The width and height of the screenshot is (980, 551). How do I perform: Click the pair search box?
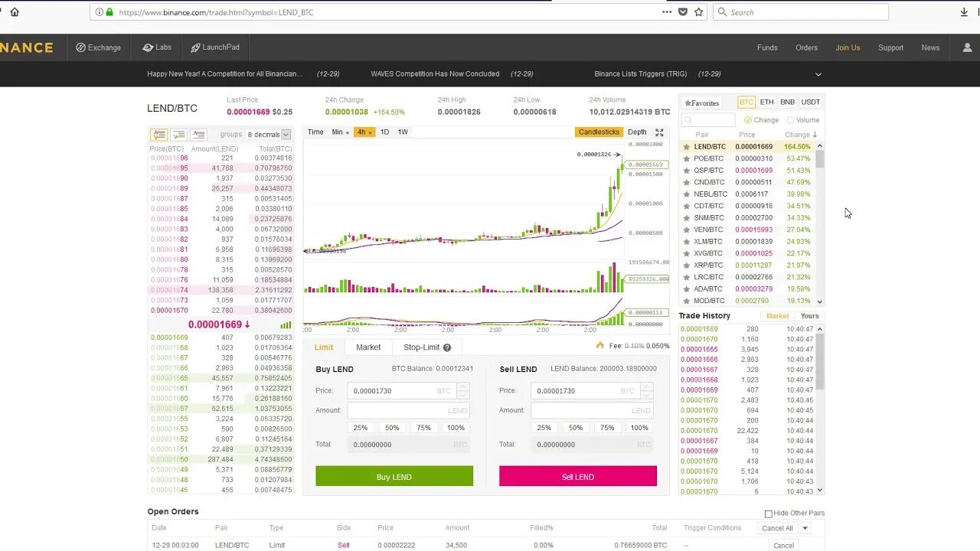[x=708, y=120]
